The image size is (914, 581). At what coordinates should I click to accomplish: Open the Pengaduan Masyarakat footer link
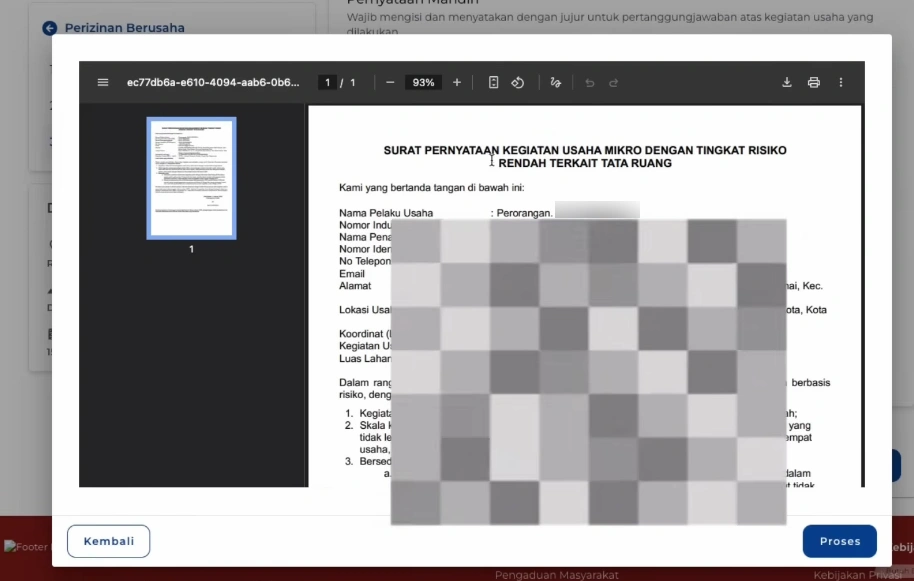pyautogui.click(x=557, y=575)
